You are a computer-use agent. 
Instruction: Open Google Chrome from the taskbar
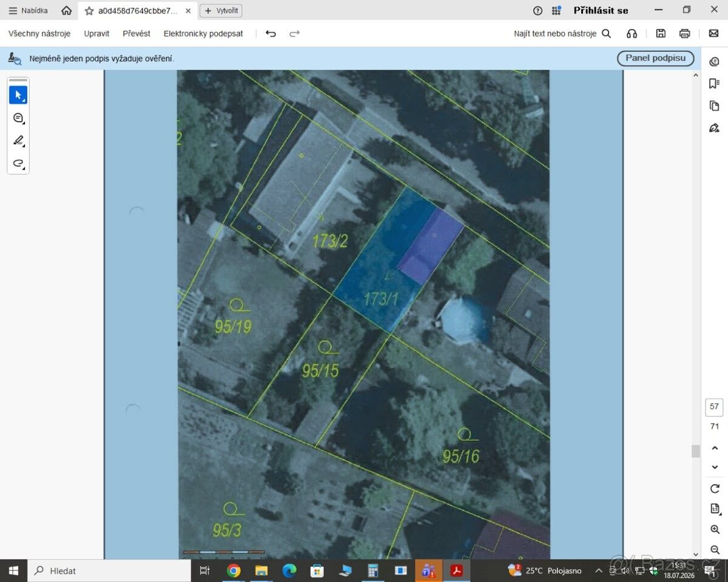coord(234,570)
